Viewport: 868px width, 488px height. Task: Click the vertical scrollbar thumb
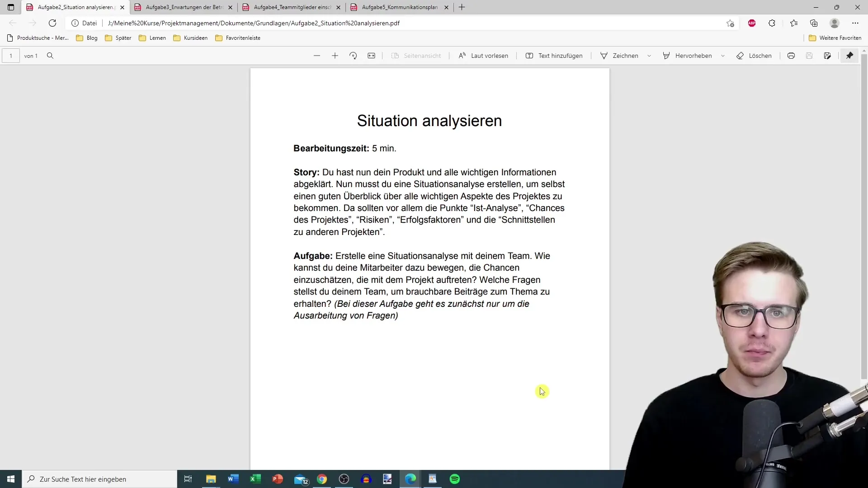pyautogui.click(x=864, y=217)
